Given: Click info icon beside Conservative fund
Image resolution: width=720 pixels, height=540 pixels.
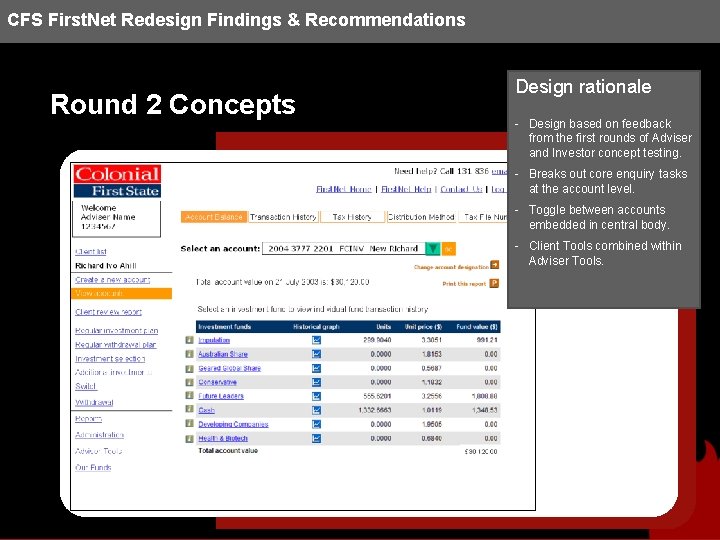Looking at the screenshot, I should [x=189, y=382].
